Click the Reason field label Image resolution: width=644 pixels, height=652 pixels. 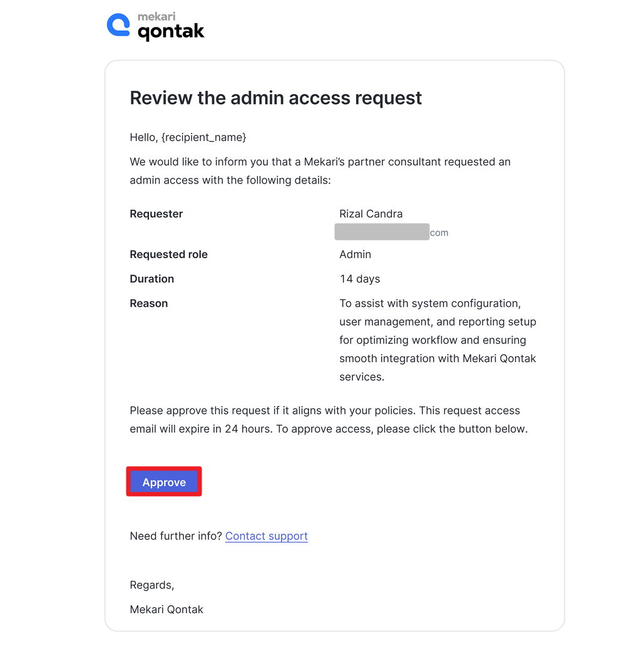click(x=148, y=304)
